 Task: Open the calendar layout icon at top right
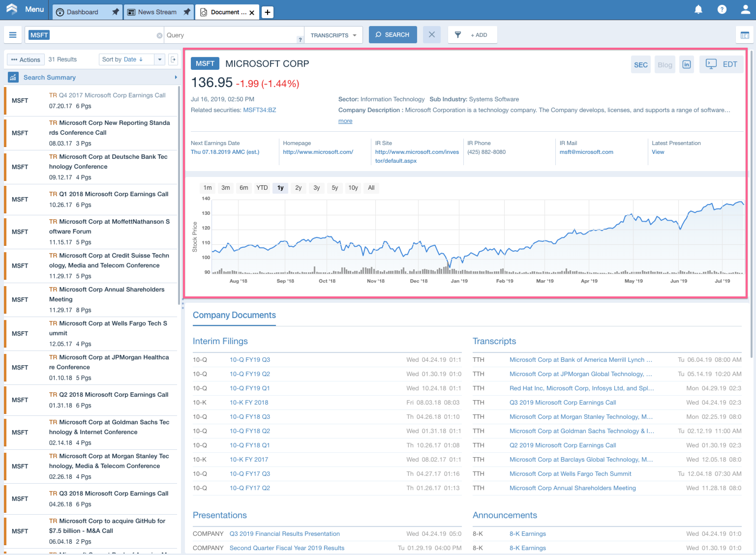745,35
